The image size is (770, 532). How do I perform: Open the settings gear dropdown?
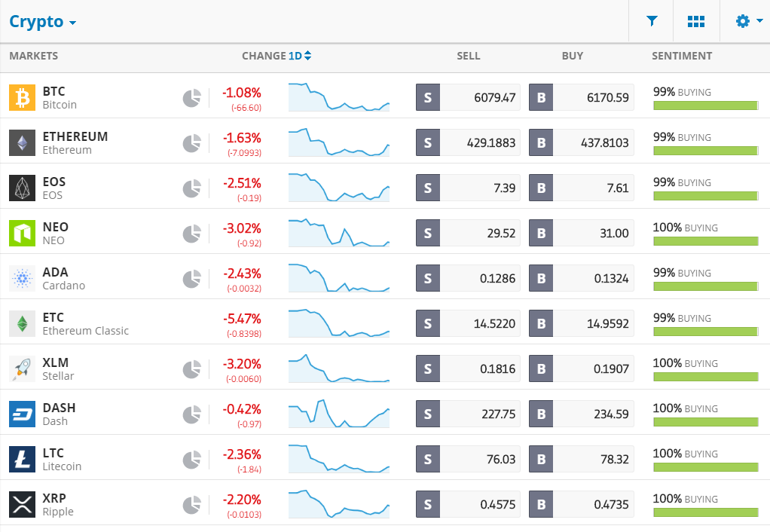(x=749, y=21)
